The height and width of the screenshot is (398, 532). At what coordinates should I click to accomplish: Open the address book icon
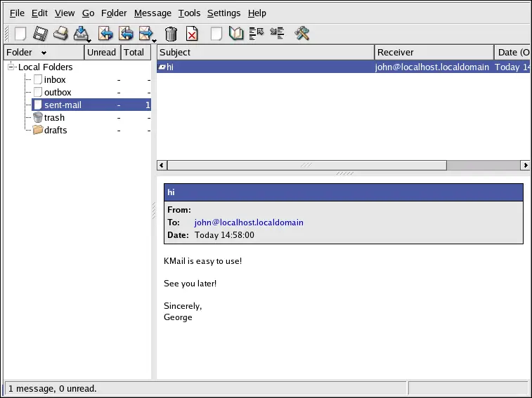click(237, 34)
